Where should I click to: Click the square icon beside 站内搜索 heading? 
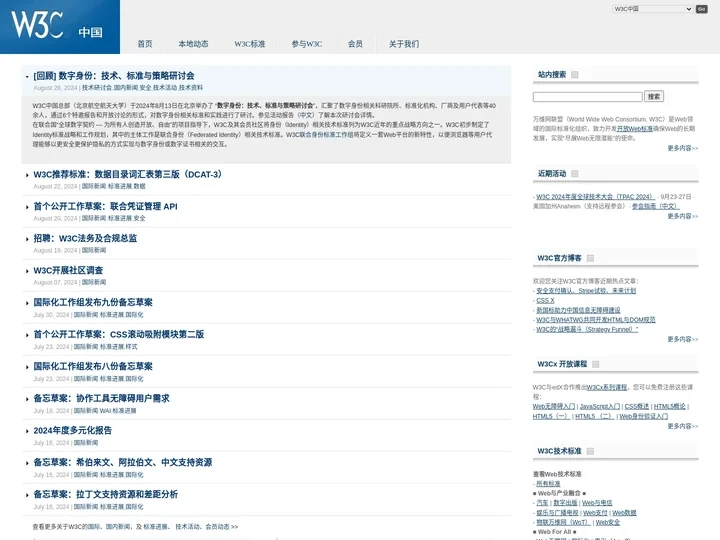point(574,75)
